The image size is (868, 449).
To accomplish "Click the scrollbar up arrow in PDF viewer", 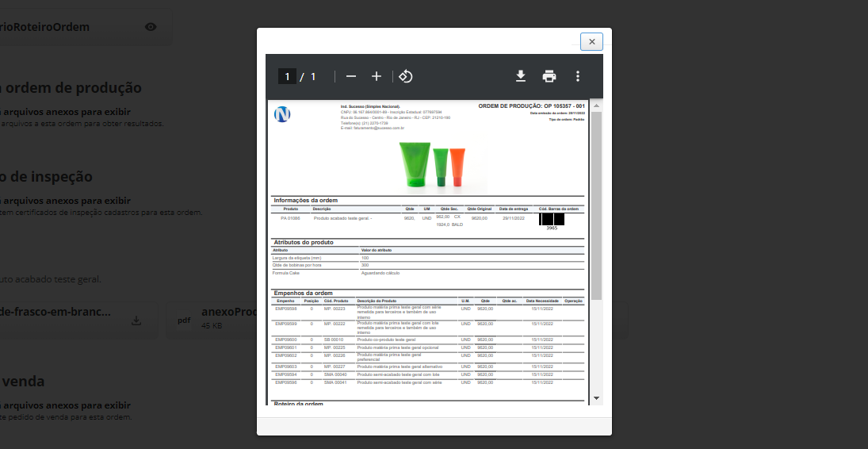I will click(596, 106).
